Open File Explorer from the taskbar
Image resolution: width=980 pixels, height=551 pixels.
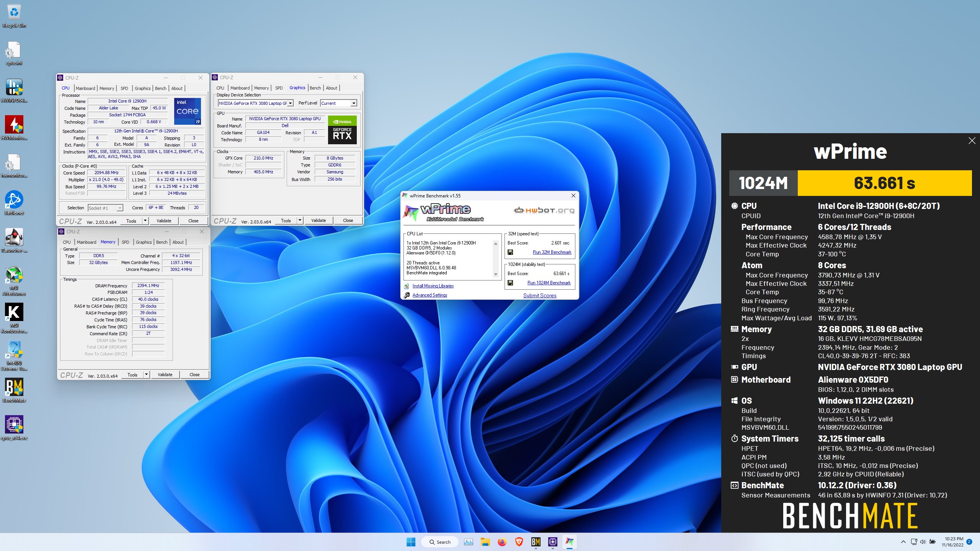485,542
